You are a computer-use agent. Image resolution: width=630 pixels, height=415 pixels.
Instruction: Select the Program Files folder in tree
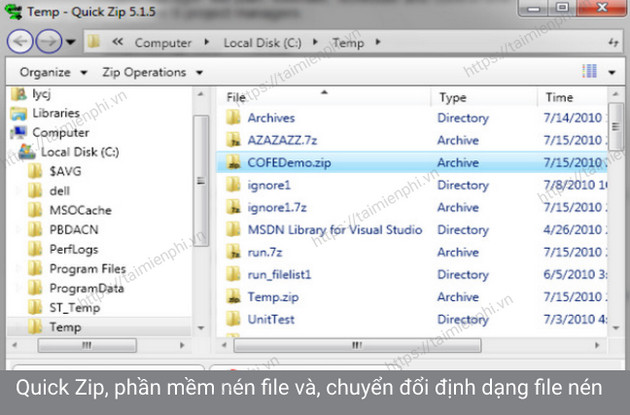tap(86, 269)
